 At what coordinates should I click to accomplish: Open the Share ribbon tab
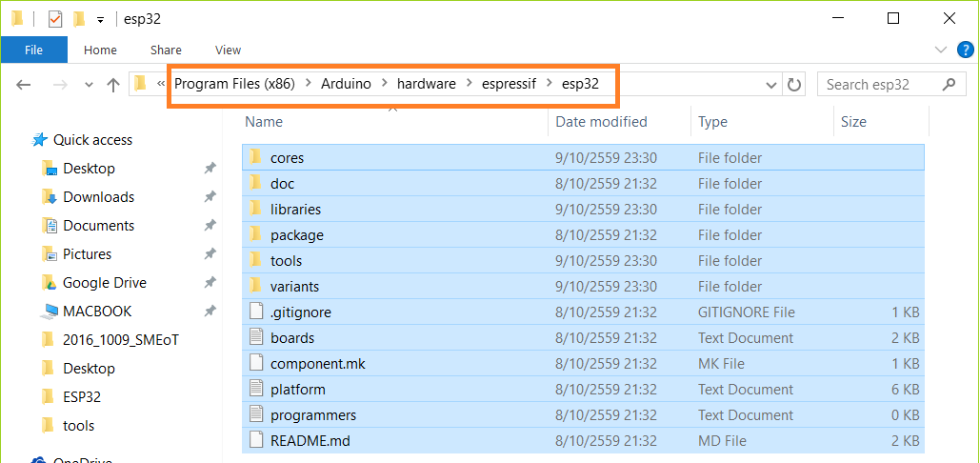pyautogui.click(x=167, y=50)
